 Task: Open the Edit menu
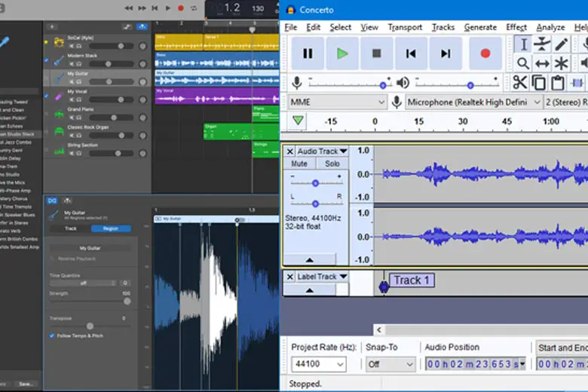(x=313, y=27)
